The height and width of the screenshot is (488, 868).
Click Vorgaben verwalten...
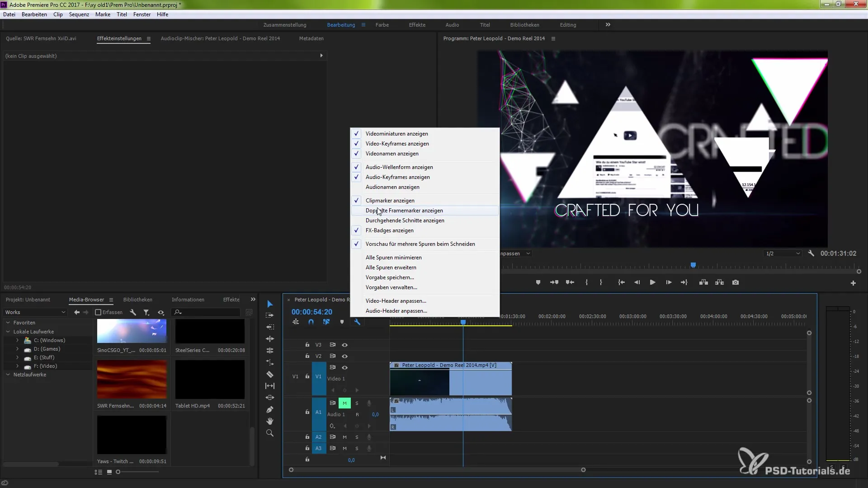click(x=425, y=287)
